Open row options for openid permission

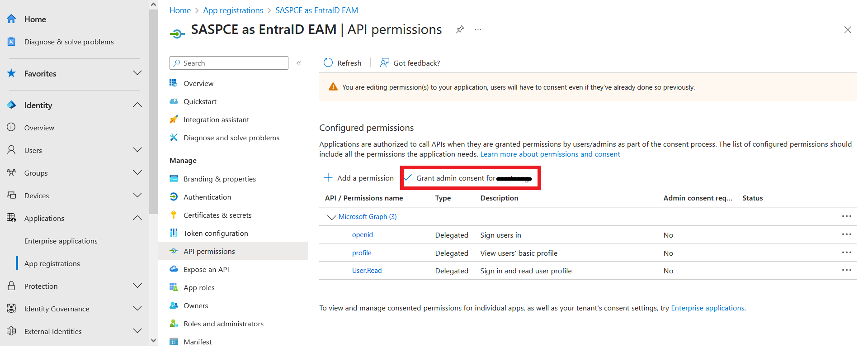pyautogui.click(x=846, y=234)
